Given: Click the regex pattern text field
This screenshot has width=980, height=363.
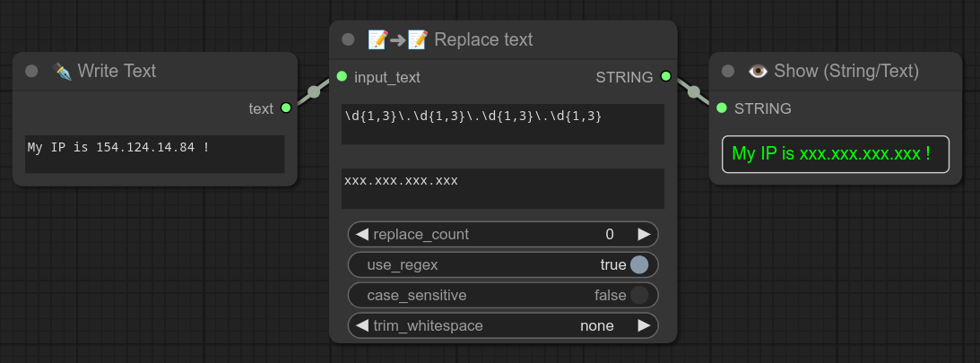Looking at the screenshot, I should point(503,124).
